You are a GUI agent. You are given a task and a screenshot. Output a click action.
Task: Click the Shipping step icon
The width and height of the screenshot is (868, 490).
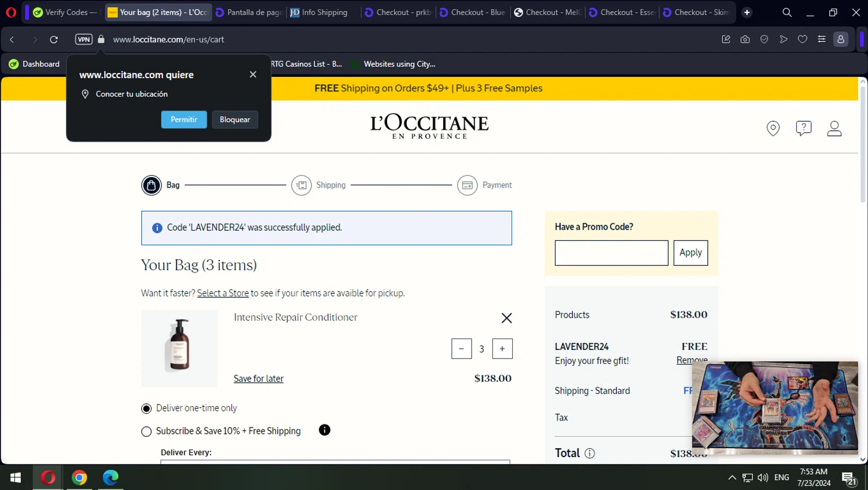(301, 185)
